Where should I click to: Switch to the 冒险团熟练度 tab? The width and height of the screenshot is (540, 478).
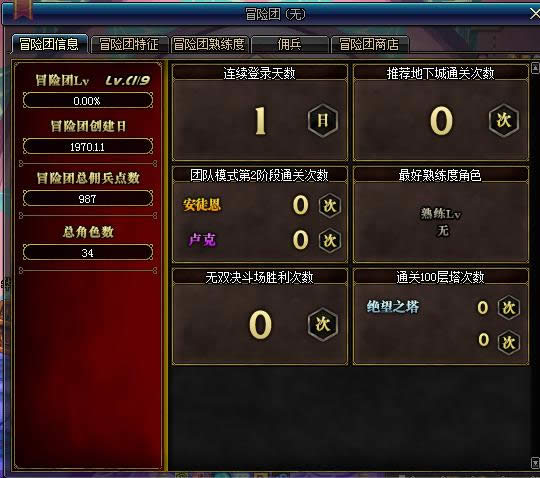tap(209, 44)
